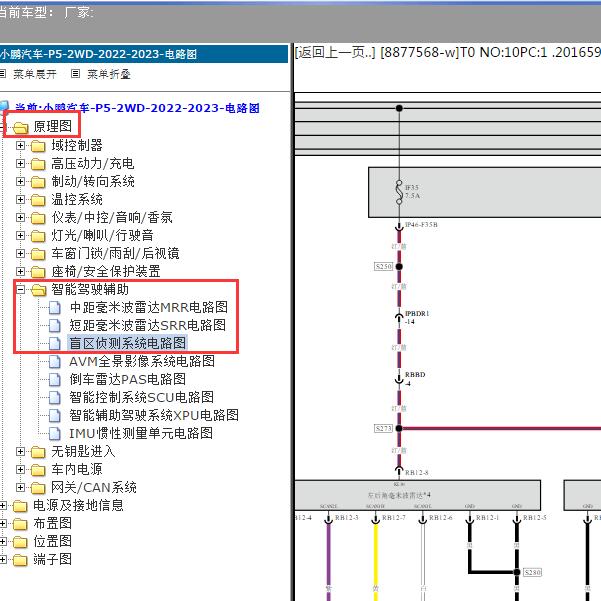Click the 无钥匙进入 folder icon
Screen dimensions: 601x601
click(x=38, y=452)
